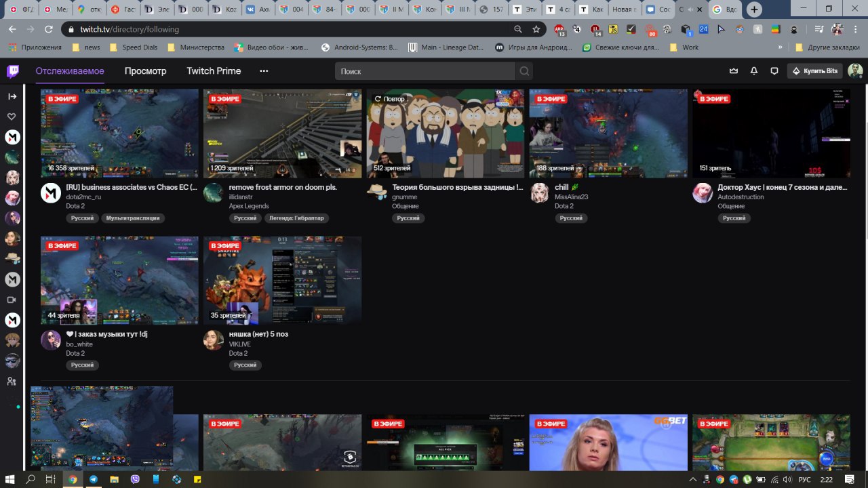The image size is (868, 488).
Task: Click the Мультитрансляции tag
Action: (x=134, y=218)
